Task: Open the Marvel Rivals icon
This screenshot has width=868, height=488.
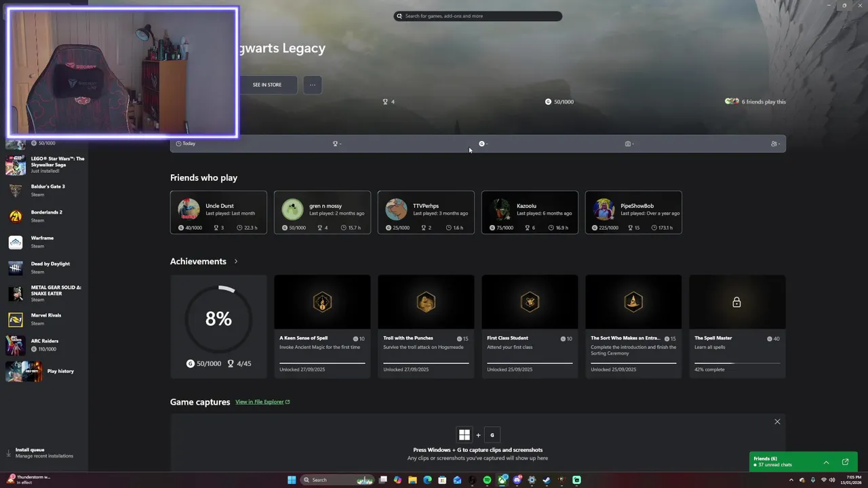Action: tap(16, 319)
